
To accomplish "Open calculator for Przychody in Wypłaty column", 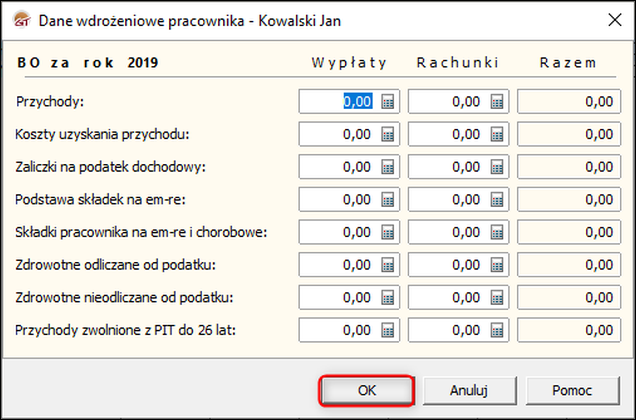I will (x=388, y=102).
